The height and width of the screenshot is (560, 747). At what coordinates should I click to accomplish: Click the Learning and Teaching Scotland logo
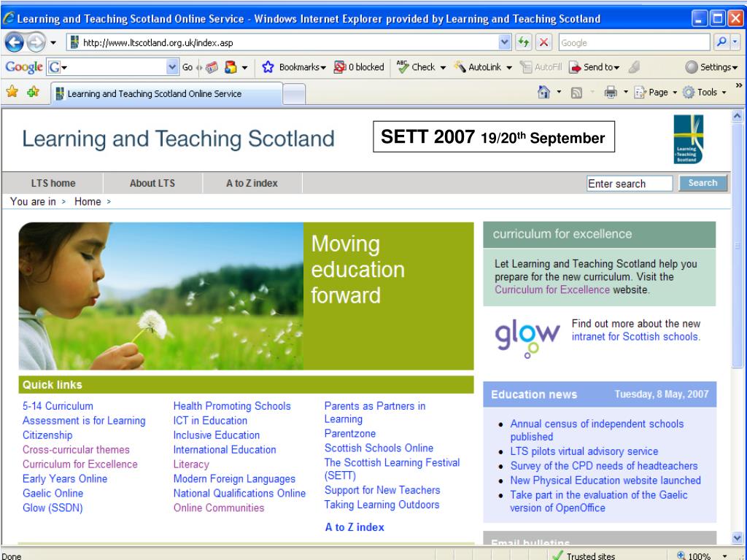pos(689,139)
